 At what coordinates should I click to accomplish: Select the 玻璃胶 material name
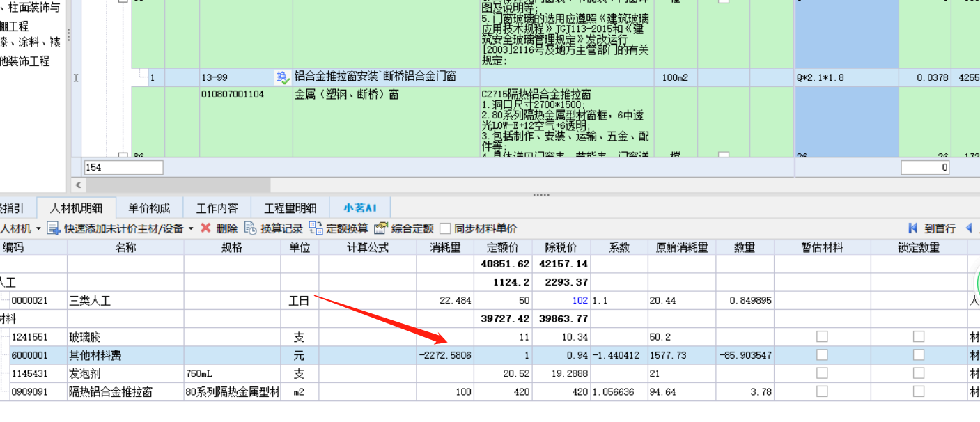point(84,337)
